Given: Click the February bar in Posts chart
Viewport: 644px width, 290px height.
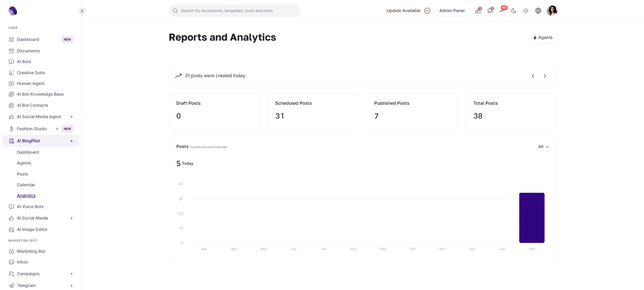Looking at the screenshot, I should [532, 218].
